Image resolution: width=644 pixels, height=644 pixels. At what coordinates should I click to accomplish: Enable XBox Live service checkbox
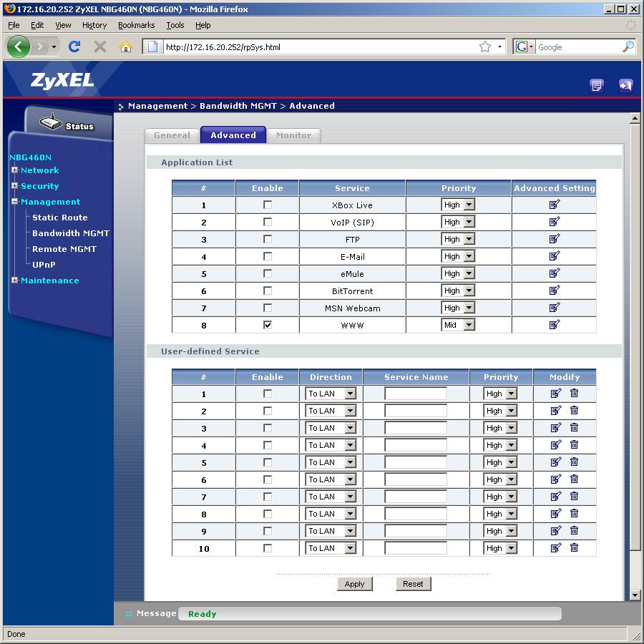268,205
